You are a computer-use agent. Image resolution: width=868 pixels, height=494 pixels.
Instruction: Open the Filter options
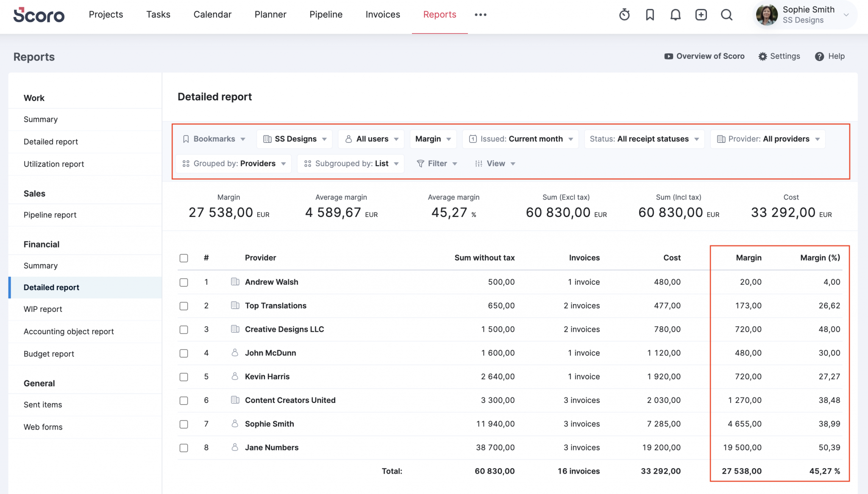pyautogui.click(x=437, y=164)
